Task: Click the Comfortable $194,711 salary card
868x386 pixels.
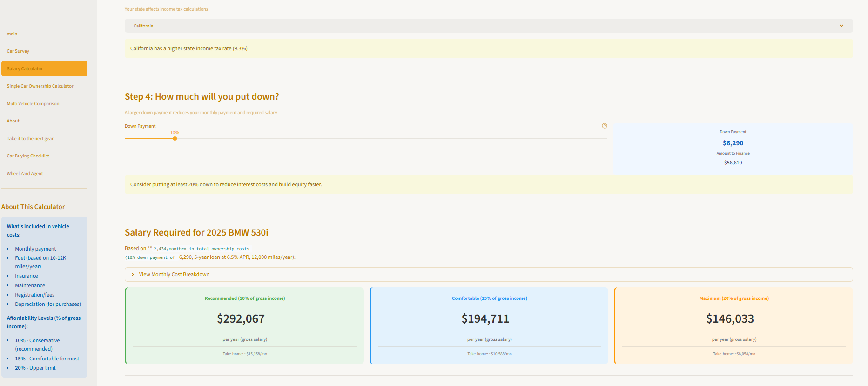Action: [x=489, y=325]
